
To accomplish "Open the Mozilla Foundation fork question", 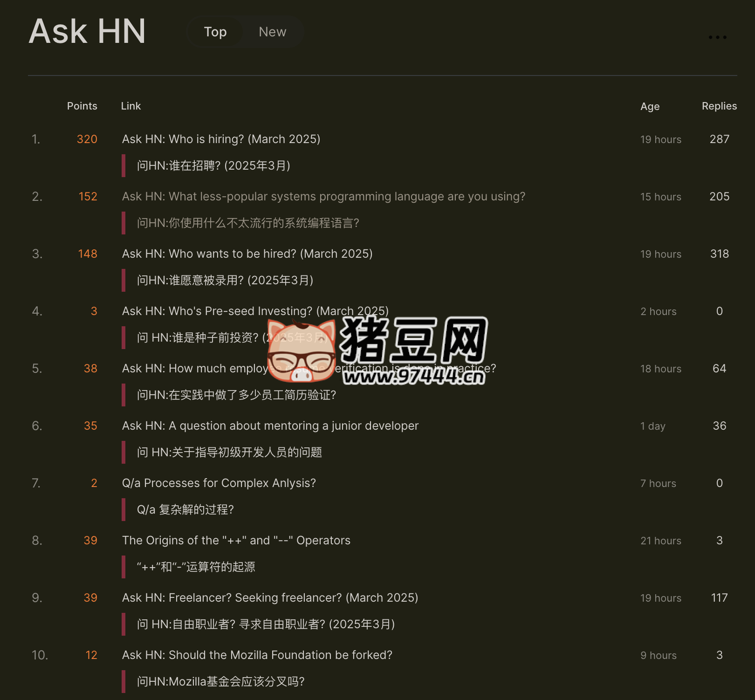I will 257,655.
